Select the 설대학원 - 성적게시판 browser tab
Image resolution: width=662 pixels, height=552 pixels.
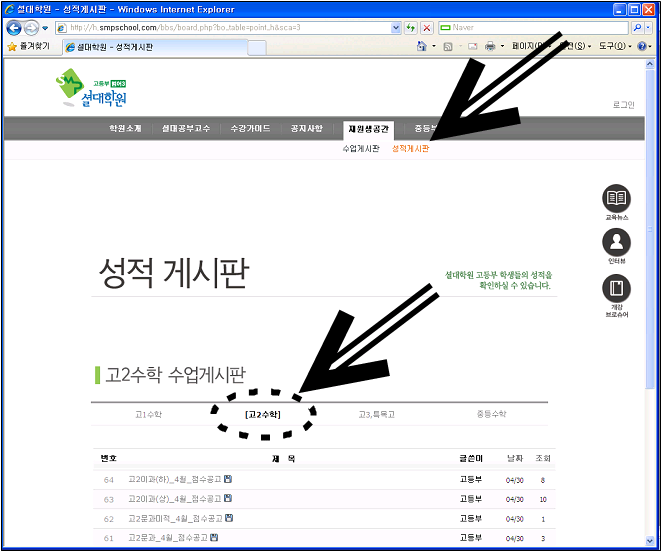pos(155,47)
